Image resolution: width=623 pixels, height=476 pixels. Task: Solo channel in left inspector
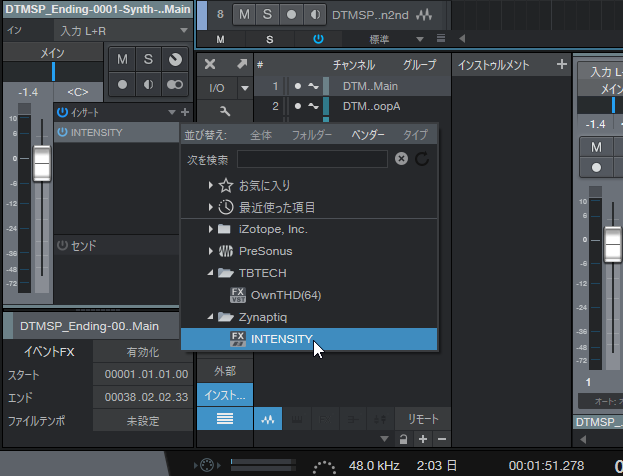[x=148, y=59]
